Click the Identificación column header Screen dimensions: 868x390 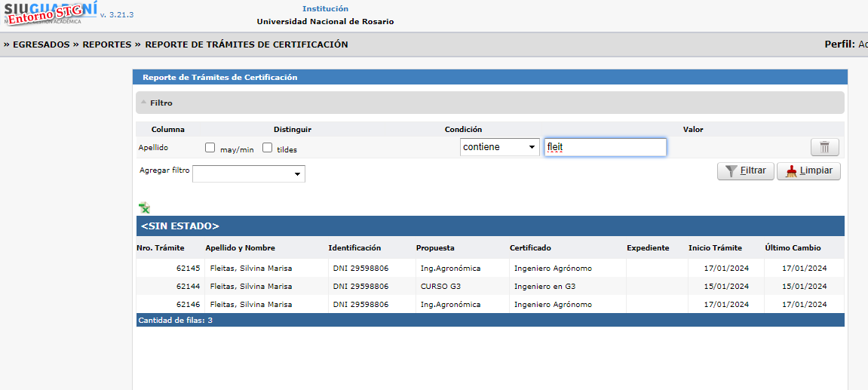(x=354, y=247)
